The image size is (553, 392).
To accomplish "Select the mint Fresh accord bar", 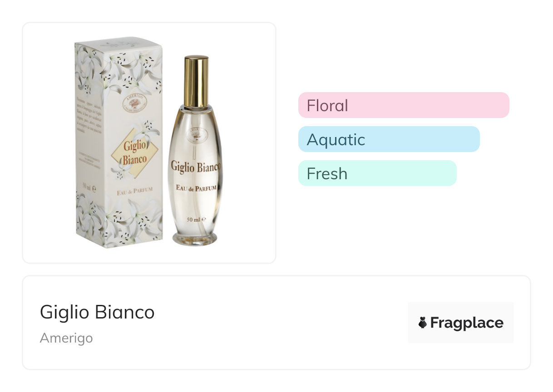I will 377,173.
